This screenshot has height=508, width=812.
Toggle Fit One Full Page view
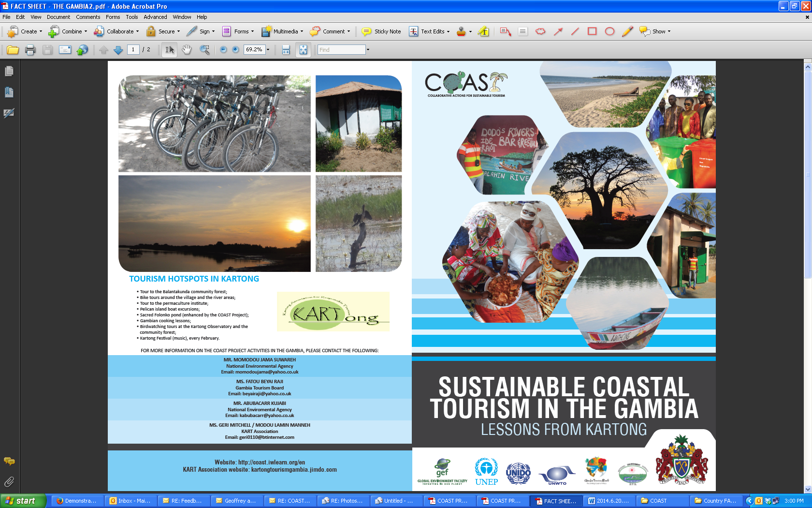[303, 50]
